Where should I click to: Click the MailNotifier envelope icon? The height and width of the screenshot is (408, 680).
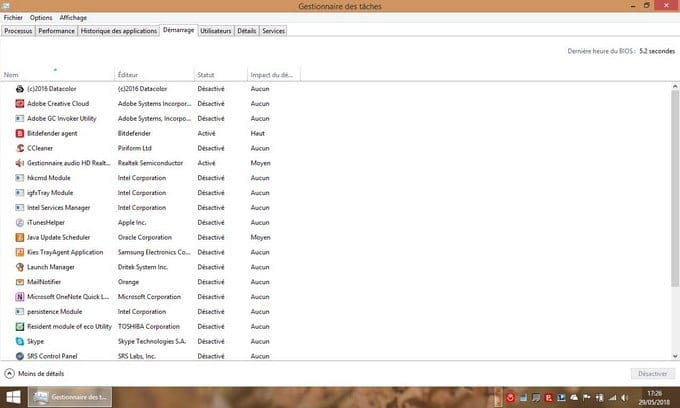point(20,282)
